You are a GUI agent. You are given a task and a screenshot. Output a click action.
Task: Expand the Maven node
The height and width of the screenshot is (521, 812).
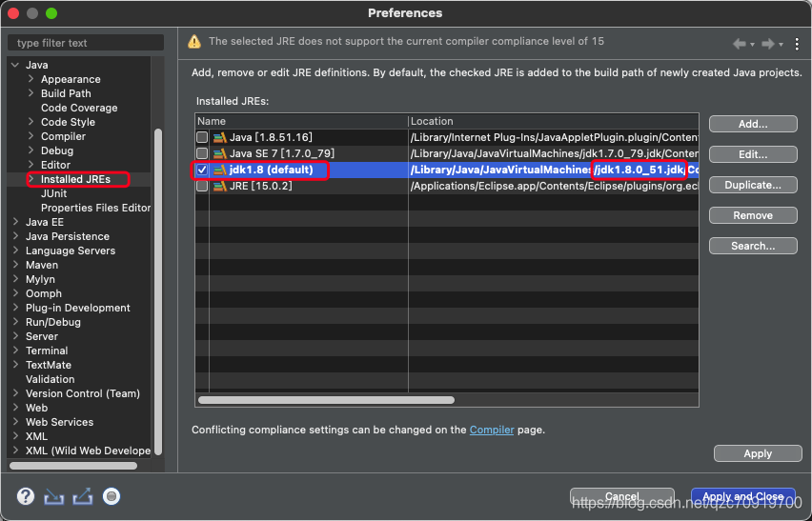pos(15,265)
